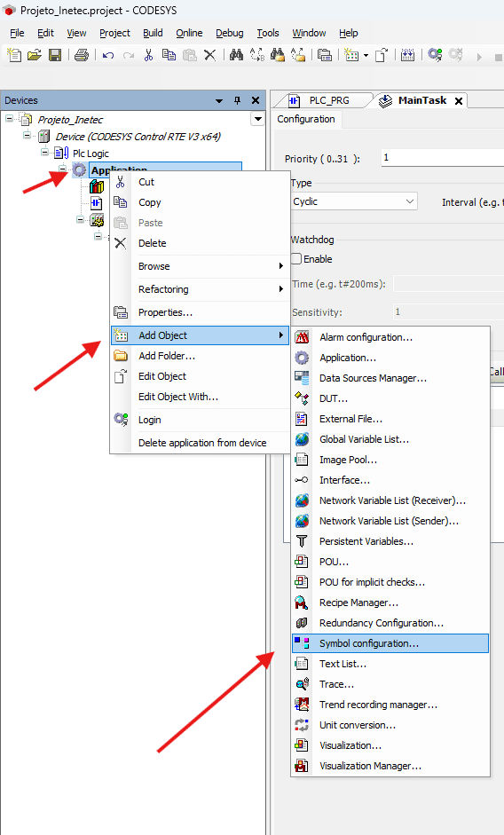Select Device (CODESYS Control RTE V3 x64) node
504x835 pixels.
pyautogui.click(x=138, y=137)
